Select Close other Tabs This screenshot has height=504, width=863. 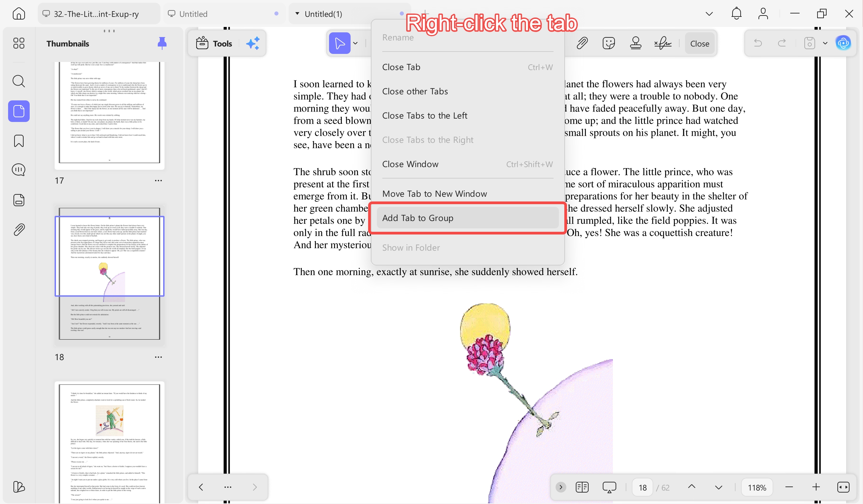coord(468,91)
